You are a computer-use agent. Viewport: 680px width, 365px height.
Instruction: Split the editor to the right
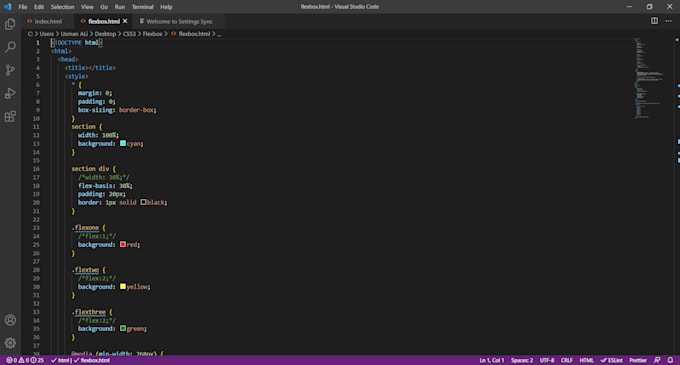click(x=654, y=21)
